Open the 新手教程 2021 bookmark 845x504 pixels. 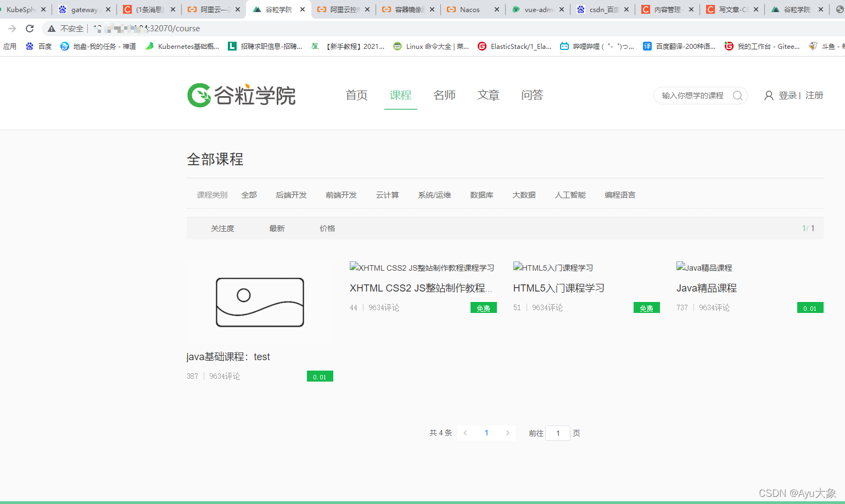(348, 47)
